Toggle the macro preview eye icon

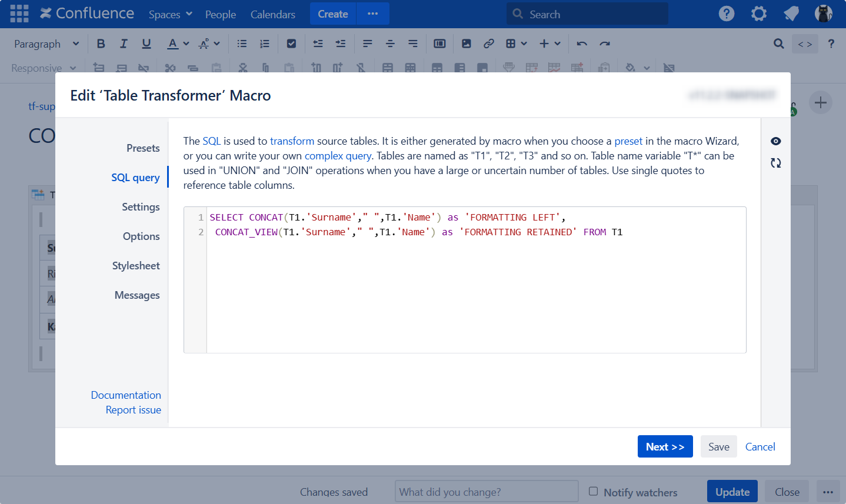(x=775, y=141)
